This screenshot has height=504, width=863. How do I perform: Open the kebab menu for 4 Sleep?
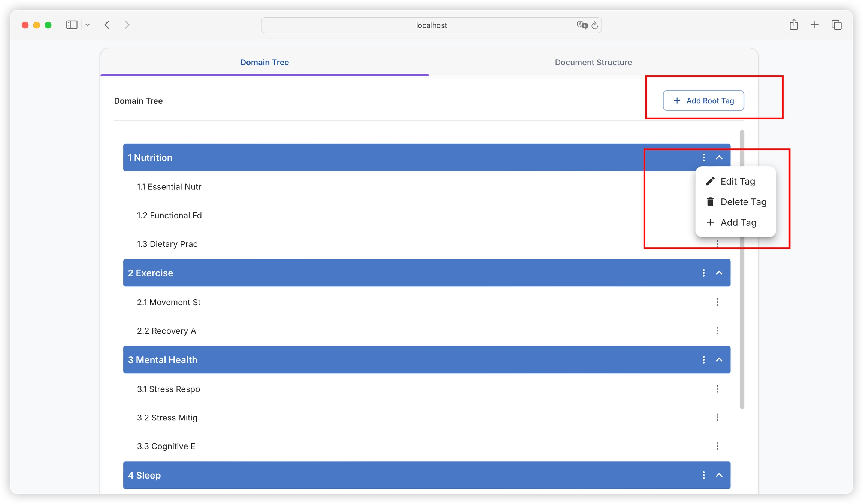(703, 475)
